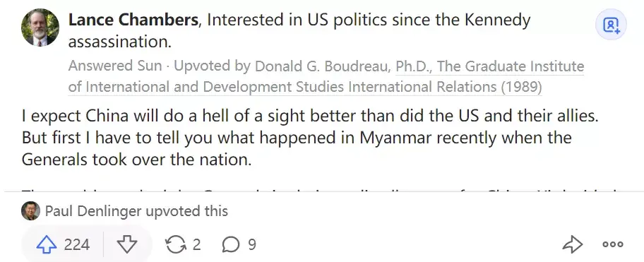The height and width of the screenshot is (262, 644).
Task: Open Lance Chambers' profile name link
Action: (x=133, y=20)
